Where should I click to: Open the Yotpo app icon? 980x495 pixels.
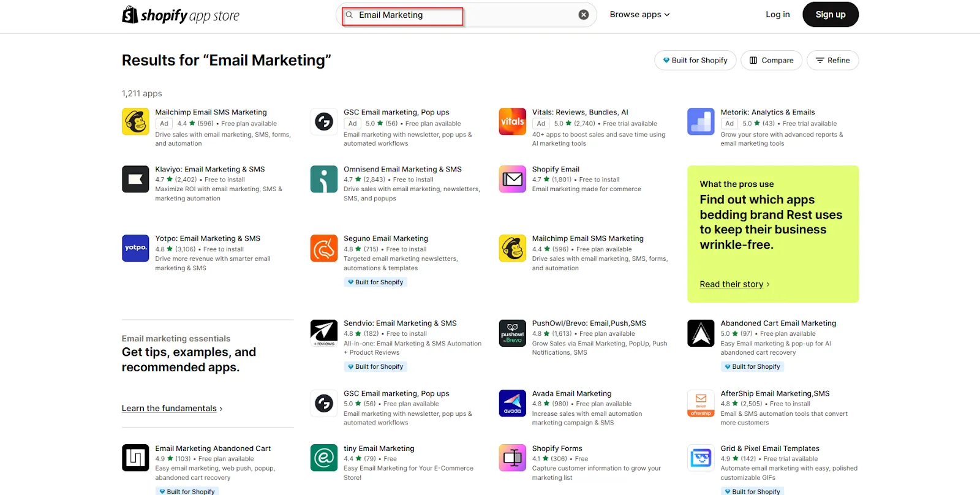click(135, 248)
